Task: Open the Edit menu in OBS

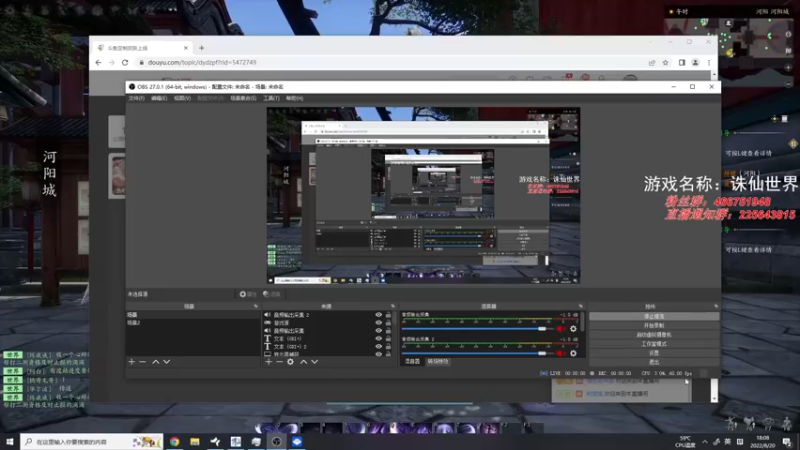Action: tap(159, 98)
